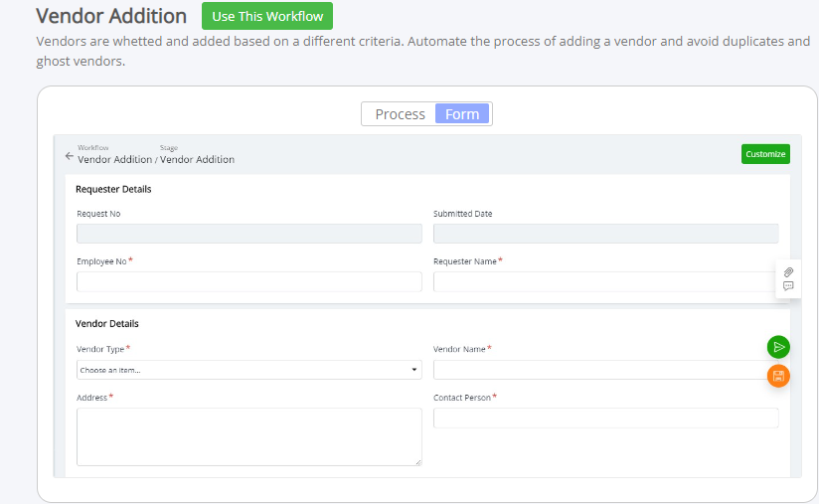
Task: Open the Vendor Type dropdown
Action: pos(249,370)
